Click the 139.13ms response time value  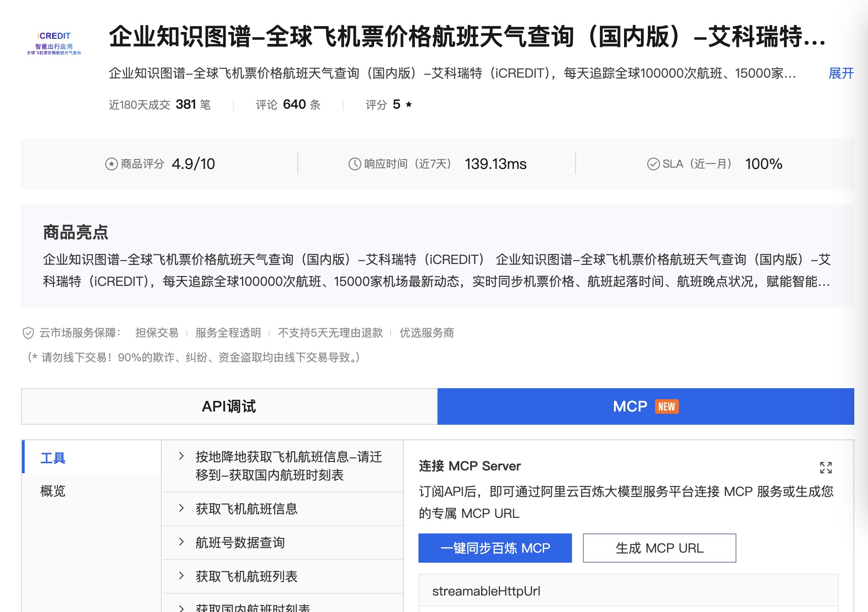click(496, 164)
